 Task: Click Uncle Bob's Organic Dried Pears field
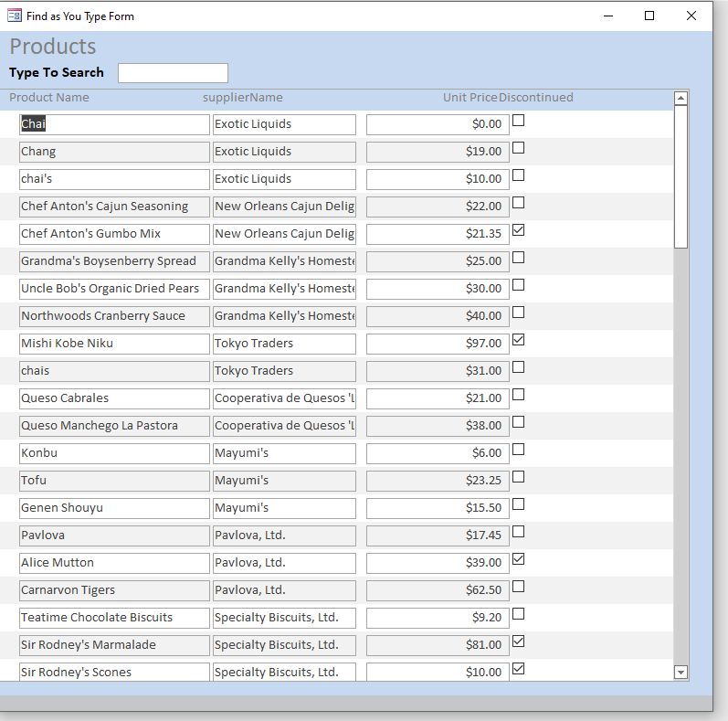114,289
